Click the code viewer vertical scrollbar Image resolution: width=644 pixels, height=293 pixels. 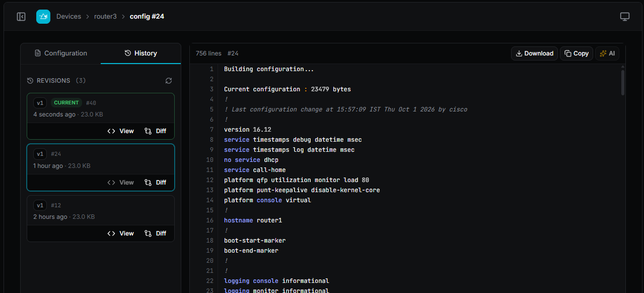coord(623,83)
